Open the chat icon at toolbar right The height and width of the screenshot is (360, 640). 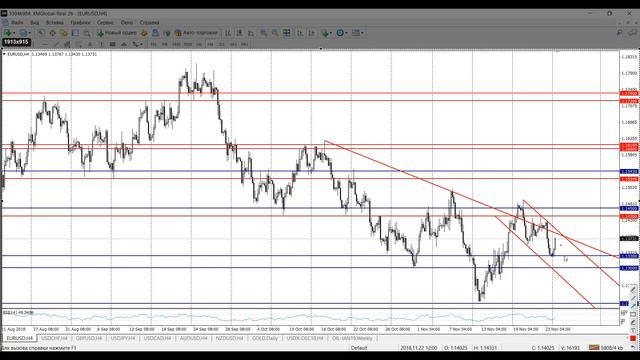(633, 33)
